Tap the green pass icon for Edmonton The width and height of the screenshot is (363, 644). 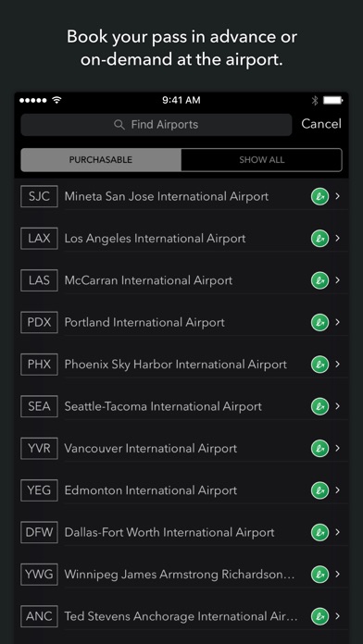(319, 490)
